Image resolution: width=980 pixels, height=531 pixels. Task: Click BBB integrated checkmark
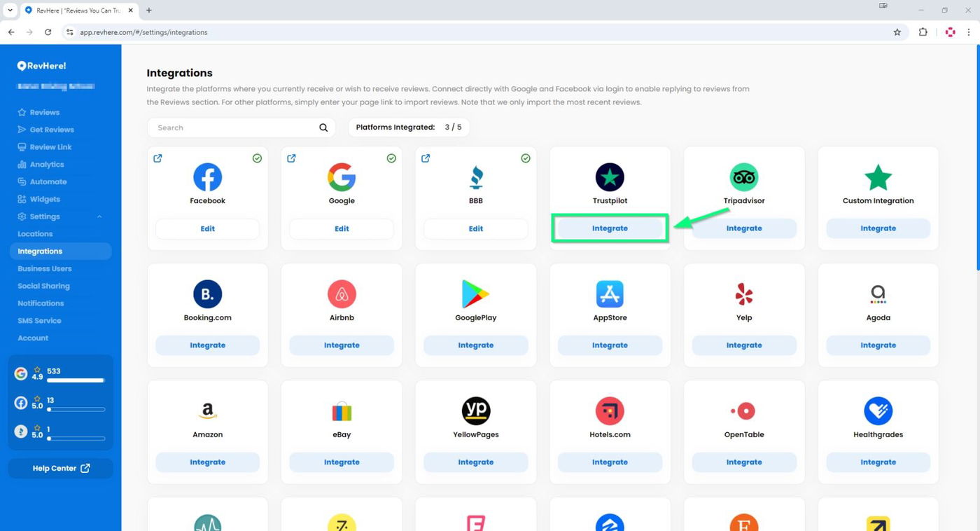[526, 158]
